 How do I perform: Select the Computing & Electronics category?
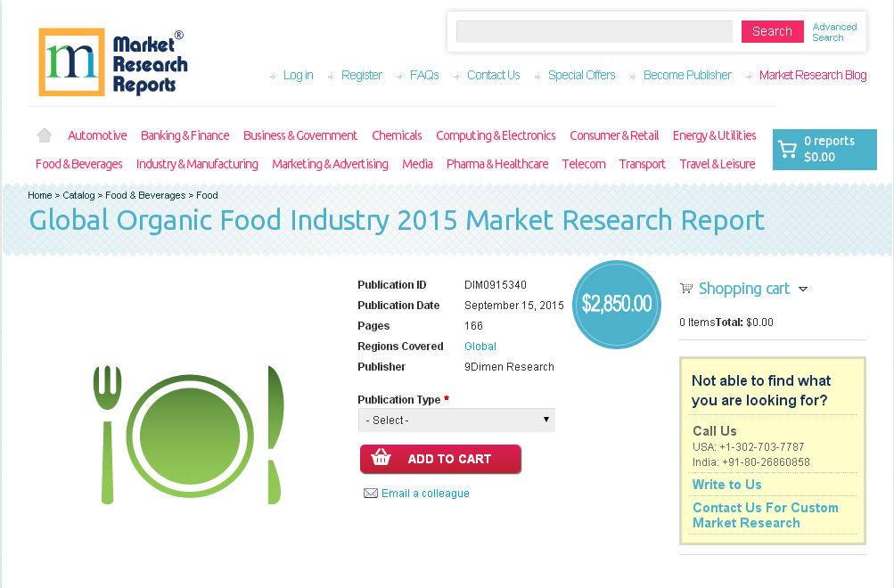[496, 135]
